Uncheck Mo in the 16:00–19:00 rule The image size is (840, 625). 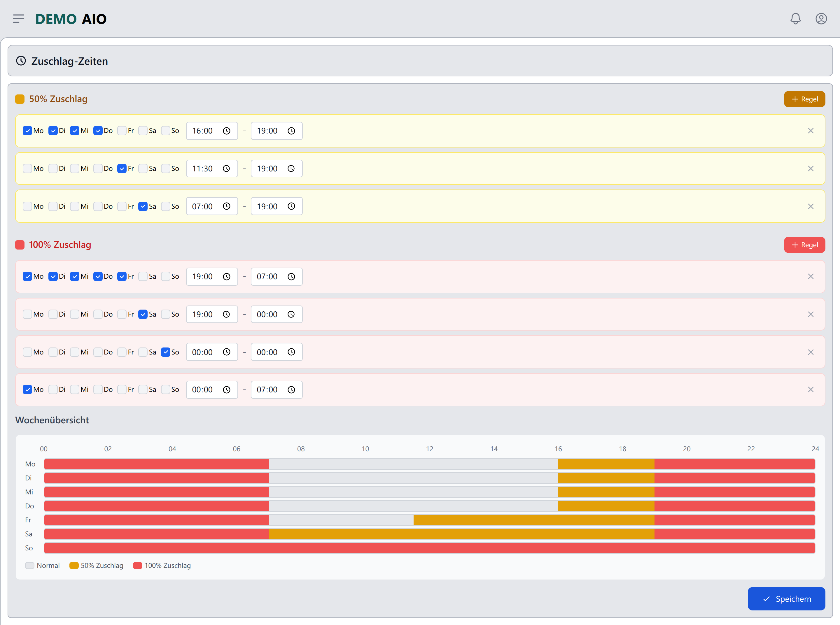click(x=27, y=131)
